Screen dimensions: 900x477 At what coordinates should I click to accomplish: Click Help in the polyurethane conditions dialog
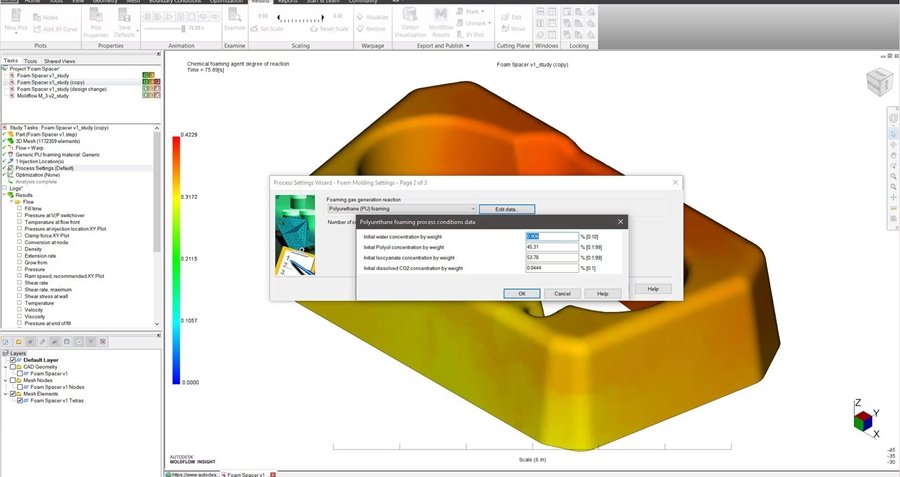click(x=602, y=293)
